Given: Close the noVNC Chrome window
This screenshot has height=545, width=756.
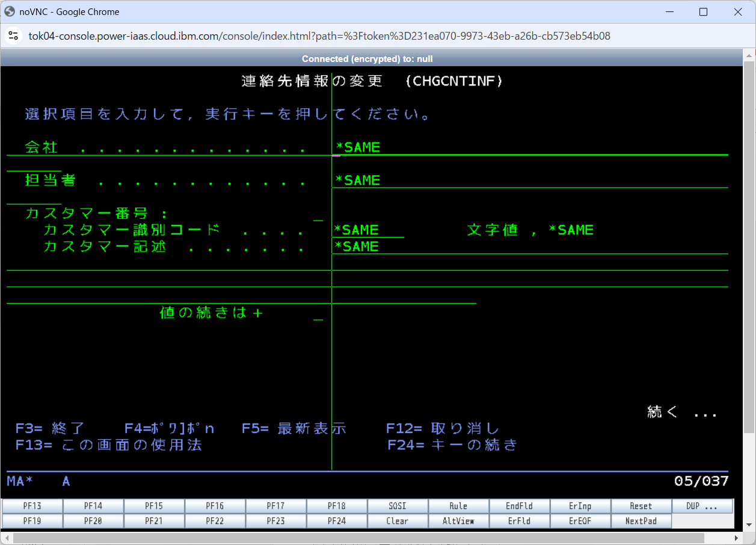Looking at the screenshot, I should (x=738, y=11).
